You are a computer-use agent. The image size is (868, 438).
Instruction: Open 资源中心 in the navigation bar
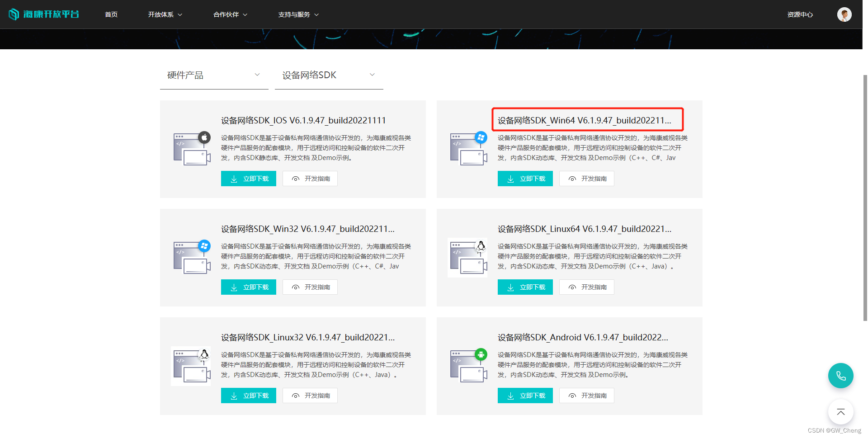(x=800, y=14)
